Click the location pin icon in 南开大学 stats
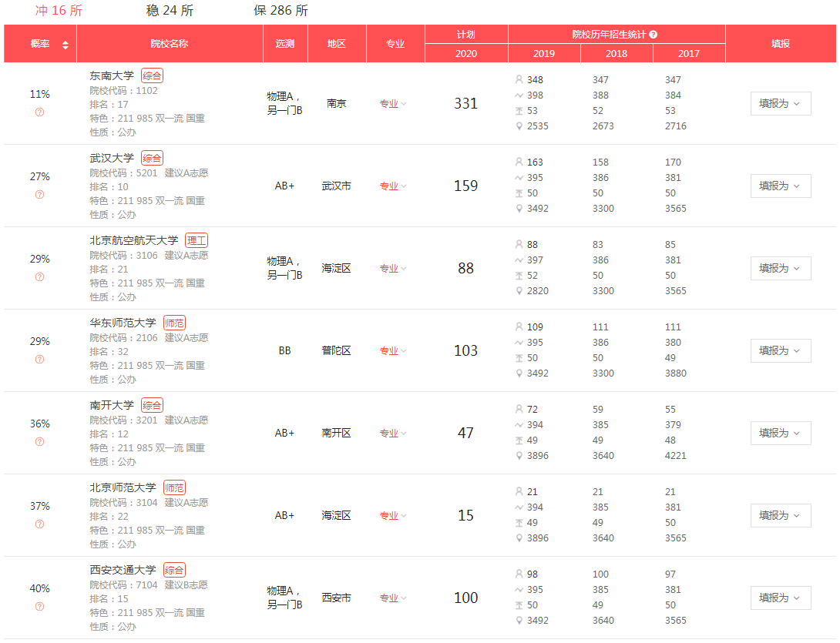This screenshot has height=643, width=840. pyautogui.click(x=520, y=455)
